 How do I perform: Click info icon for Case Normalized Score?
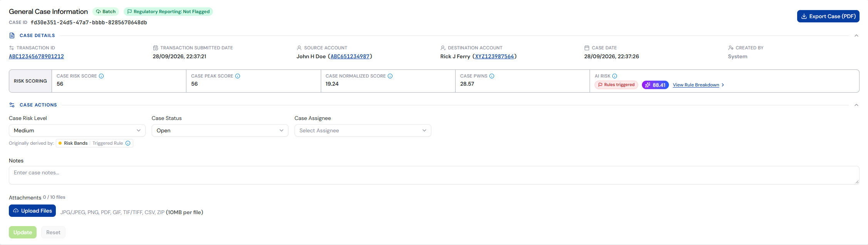pos(390,76)
